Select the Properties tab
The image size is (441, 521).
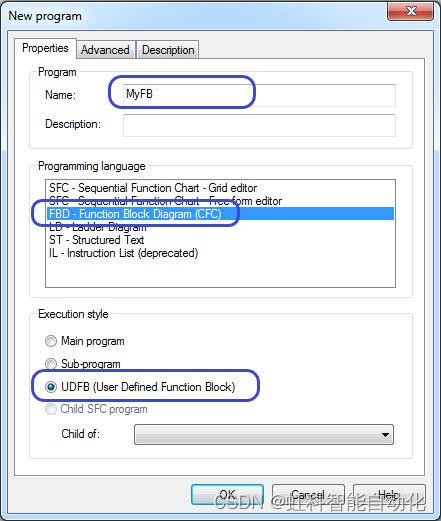click(x=45, y=48)
